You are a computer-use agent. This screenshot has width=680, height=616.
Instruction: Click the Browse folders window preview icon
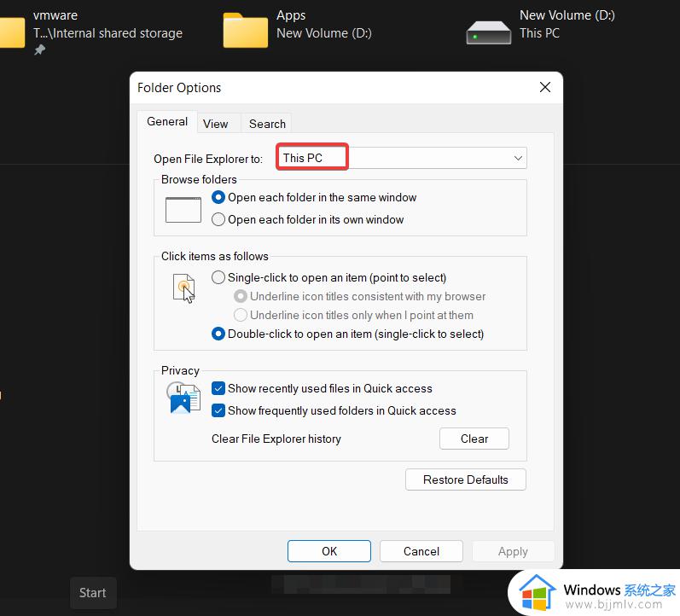point(183,210)
